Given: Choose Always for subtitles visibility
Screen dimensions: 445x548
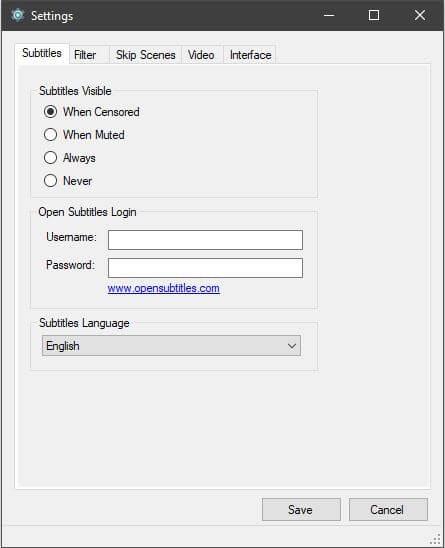Looking at the screenshot, I should pos(70,158).
